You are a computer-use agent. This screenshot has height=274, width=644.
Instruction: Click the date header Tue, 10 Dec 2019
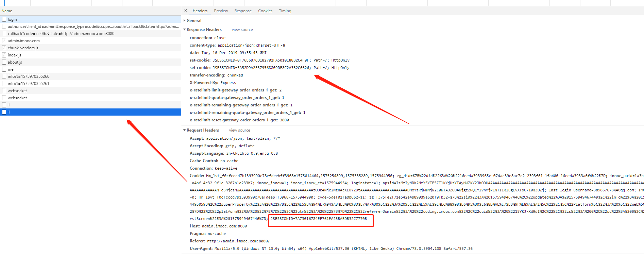[234, 53]
